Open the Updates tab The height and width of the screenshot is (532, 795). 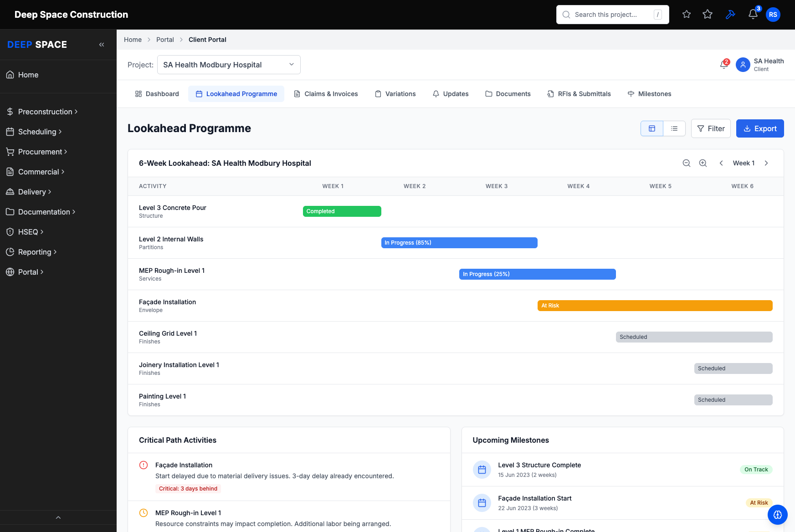click(x=451, y=94)
